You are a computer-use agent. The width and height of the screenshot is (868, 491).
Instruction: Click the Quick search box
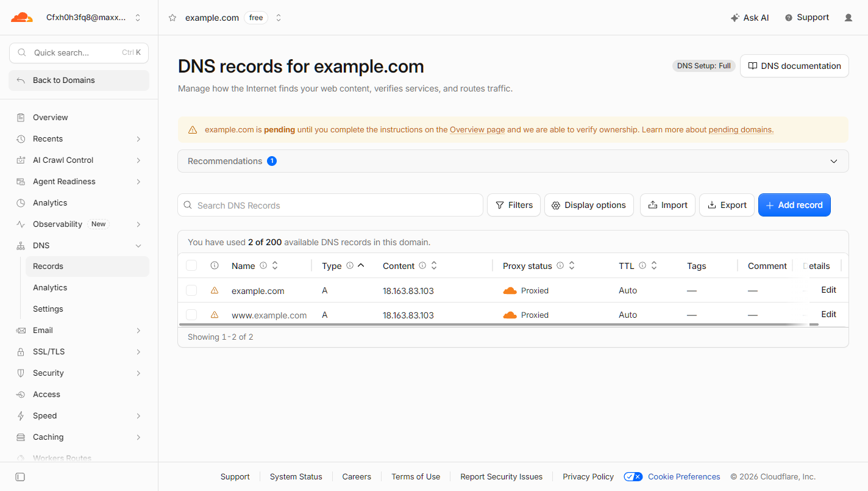point(79,52)
